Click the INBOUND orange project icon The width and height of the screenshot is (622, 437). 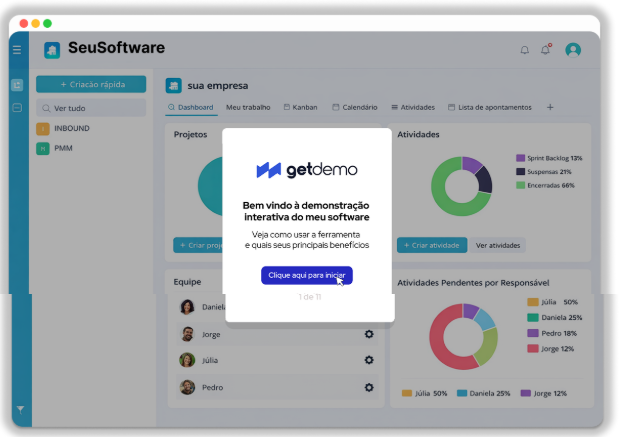[x=43, y=128]
